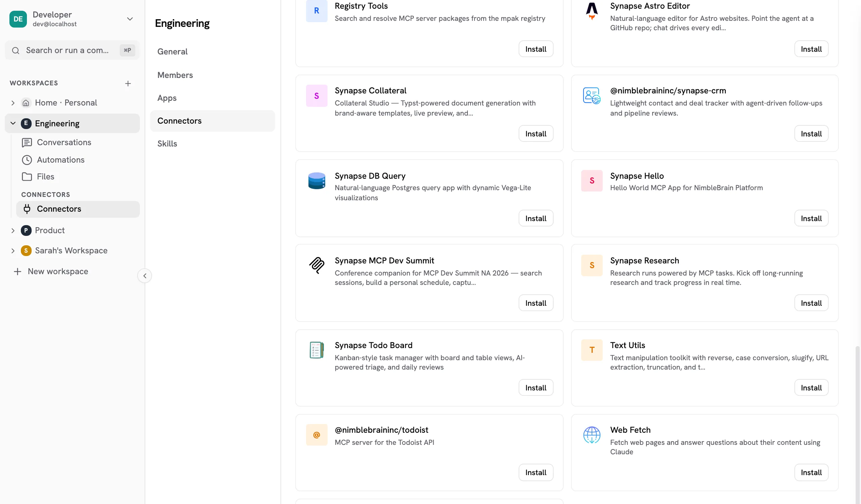Open the Members settings tab
This screenshot has height=504, width=861.
(x=212, y=75)
